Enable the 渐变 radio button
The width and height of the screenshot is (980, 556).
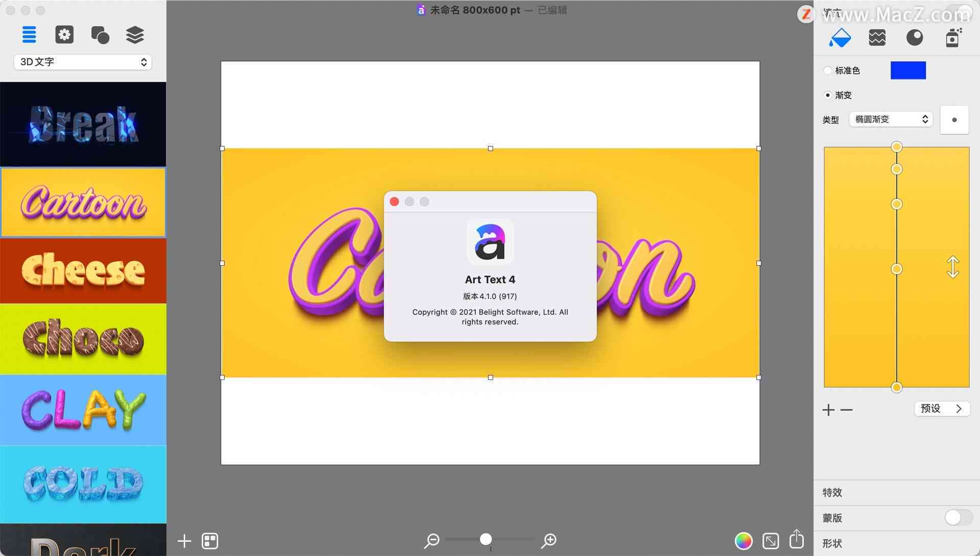click(x=826, y=94)
